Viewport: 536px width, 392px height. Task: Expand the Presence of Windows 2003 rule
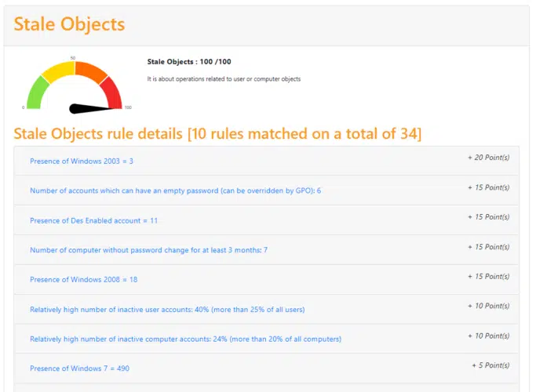(x=82, y=162)
